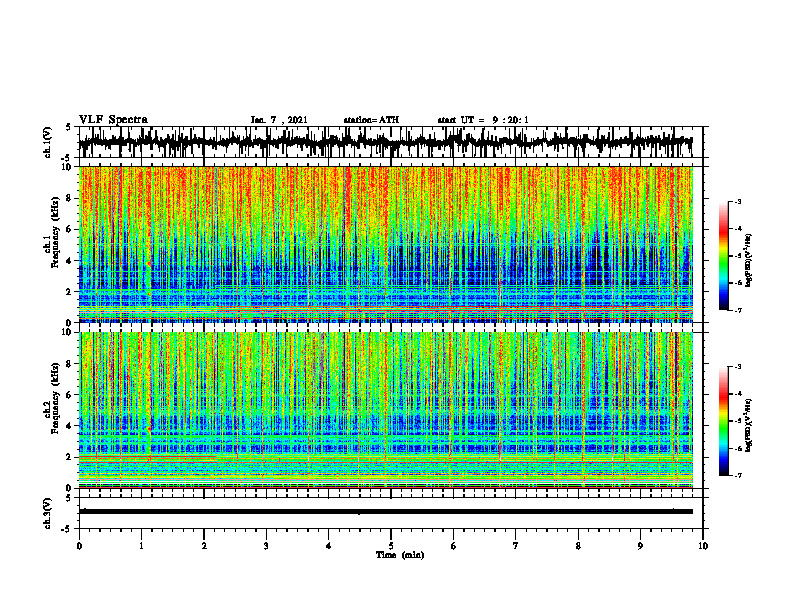This screenshot has width=792, height=612.
Task: Click time axis tick label "4"
Action: [329, 546]
